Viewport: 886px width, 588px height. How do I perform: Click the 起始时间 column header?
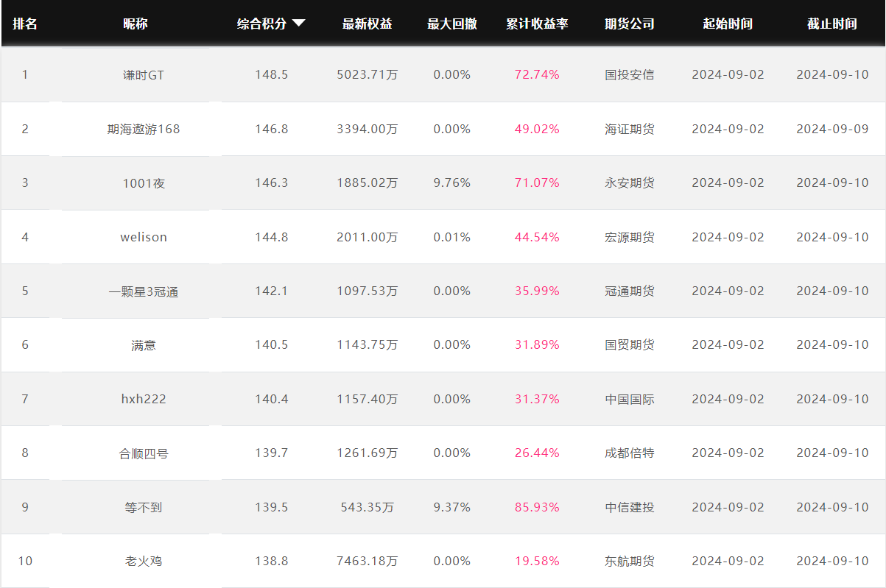(728, 24)
